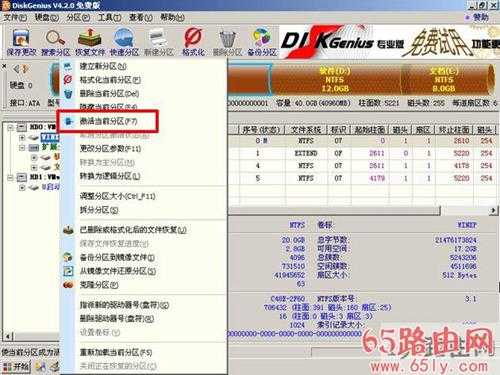Choose 激活当前分区 (F7) from context menu
The image size is (500, 375).
click(107, 121)
